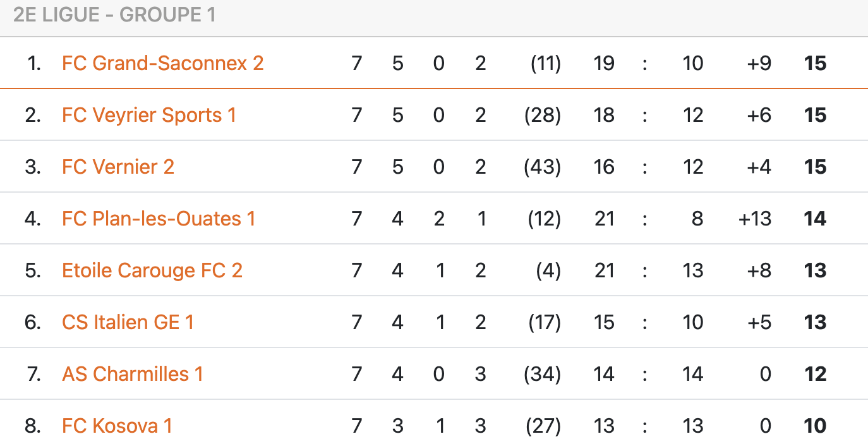
Task: Click the (17) value in CS Italien row
Action: [544, 322]
